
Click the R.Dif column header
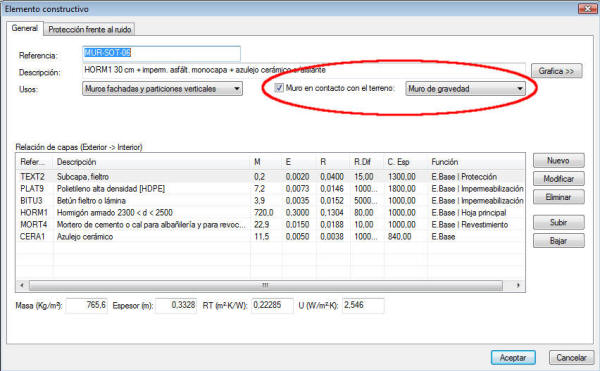click(367, 162)
